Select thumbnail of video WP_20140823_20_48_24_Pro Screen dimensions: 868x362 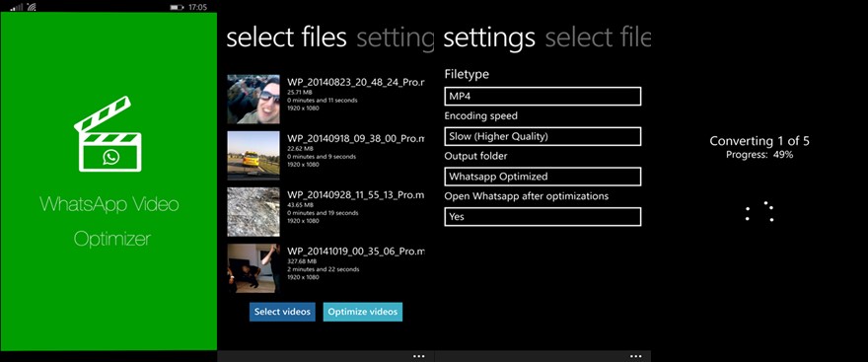pyautogui.click(x=253, y=99)
